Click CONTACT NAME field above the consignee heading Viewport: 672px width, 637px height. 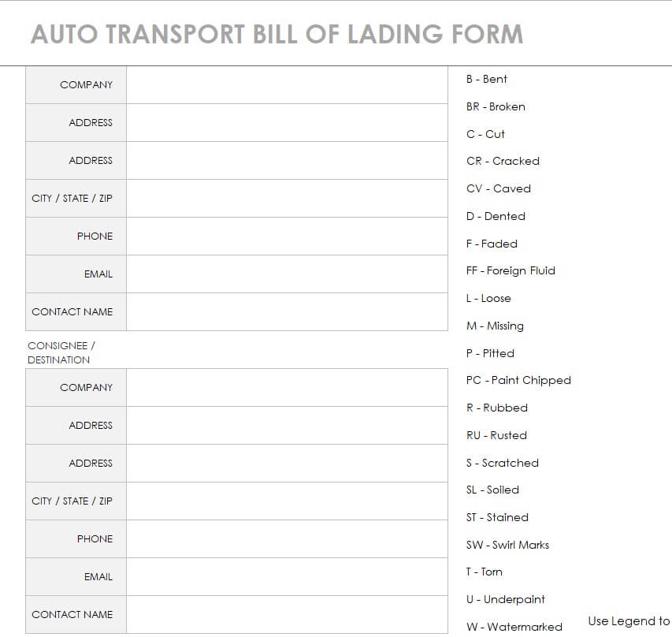287,311
